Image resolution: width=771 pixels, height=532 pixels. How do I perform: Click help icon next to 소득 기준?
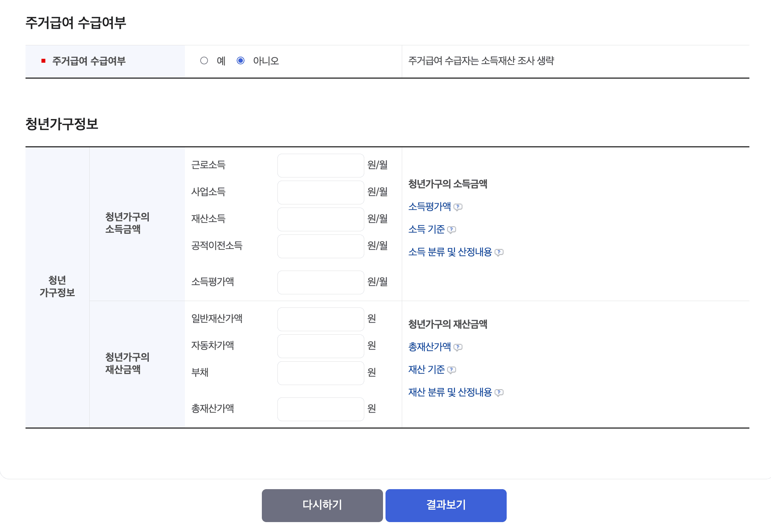click(x=451, y=230)
